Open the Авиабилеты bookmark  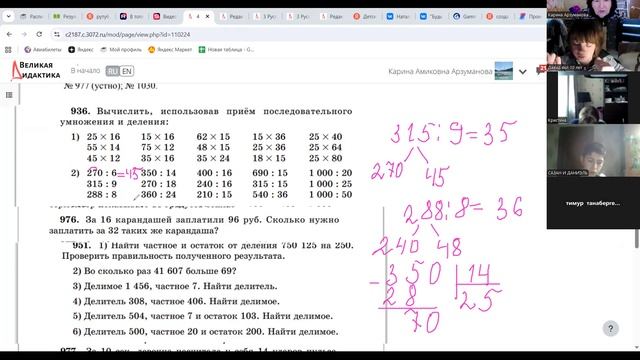coord(43,50)
